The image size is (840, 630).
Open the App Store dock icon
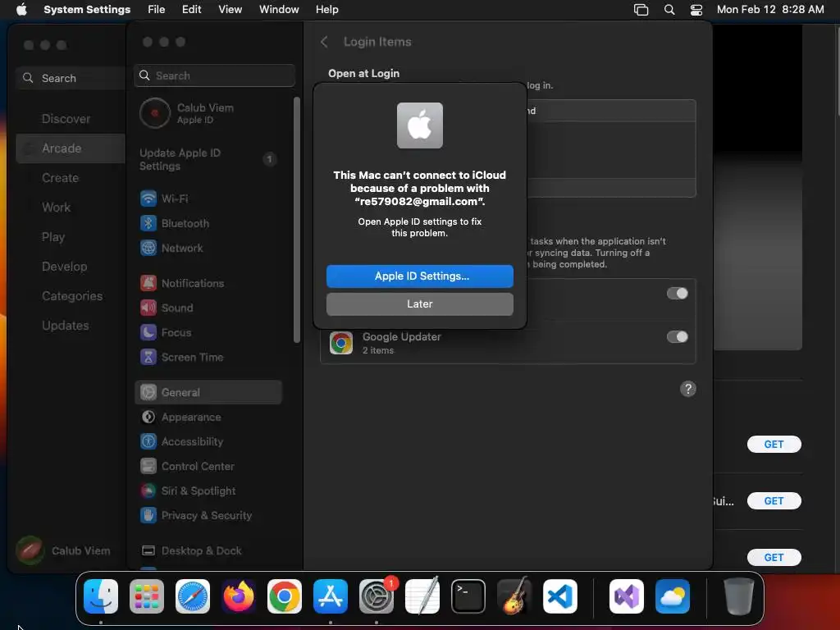pos(331,596)
